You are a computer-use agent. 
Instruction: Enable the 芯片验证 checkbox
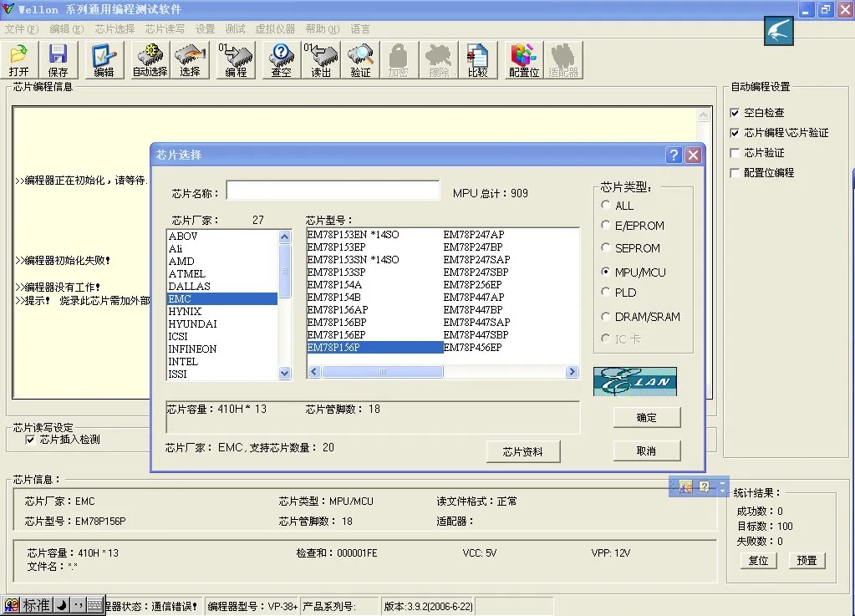pyautogui.click(x=735, y=153)
